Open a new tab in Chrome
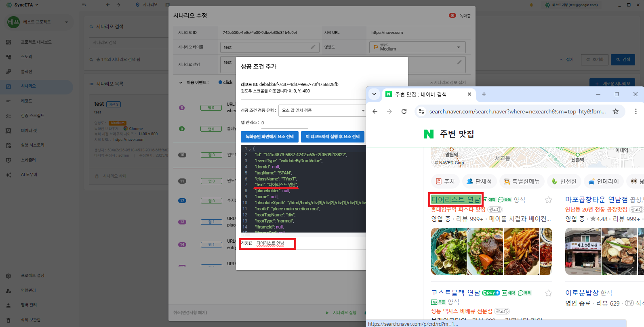 click(x=484, y=94)
